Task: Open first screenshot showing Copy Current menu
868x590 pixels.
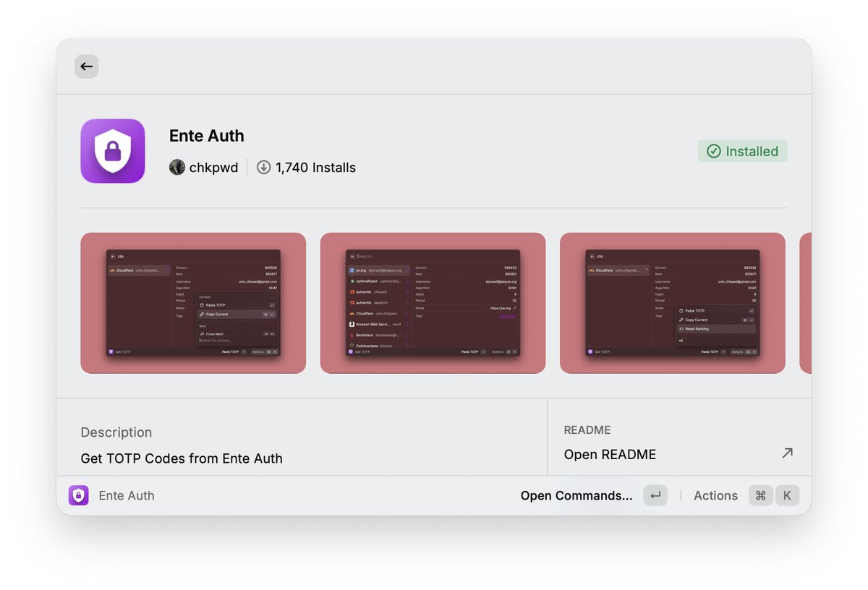Action: coord(193,303)
